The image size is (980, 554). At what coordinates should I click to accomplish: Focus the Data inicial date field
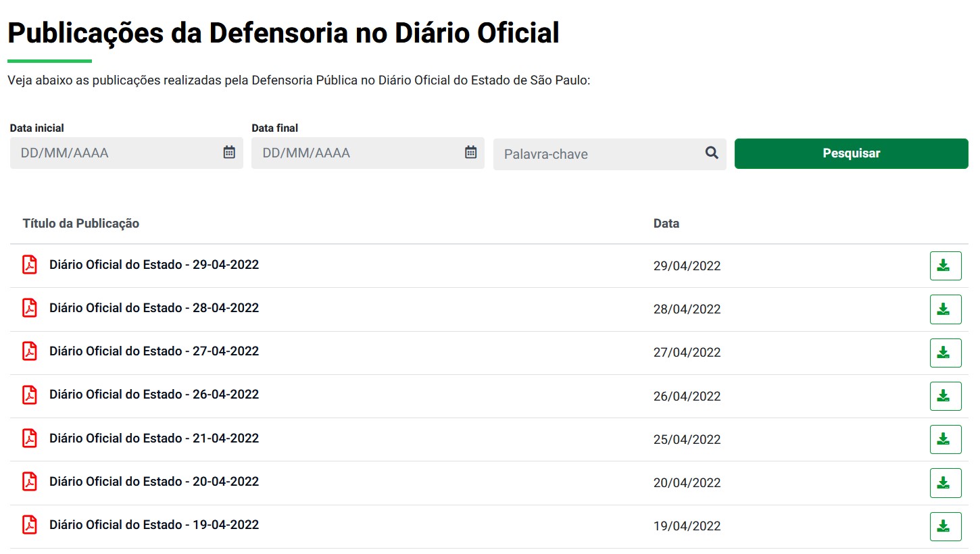[x=126, y=153]
